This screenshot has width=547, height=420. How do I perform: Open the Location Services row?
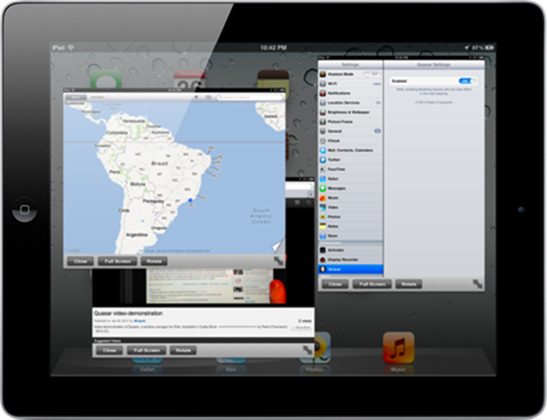coord(351,103)
